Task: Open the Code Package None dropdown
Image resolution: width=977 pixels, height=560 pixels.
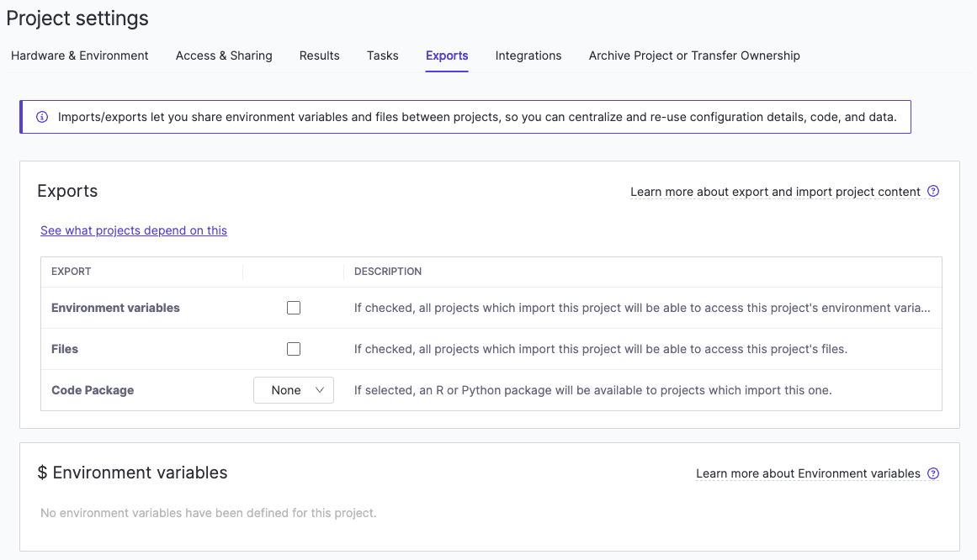Action: click(x=294, y=390)
